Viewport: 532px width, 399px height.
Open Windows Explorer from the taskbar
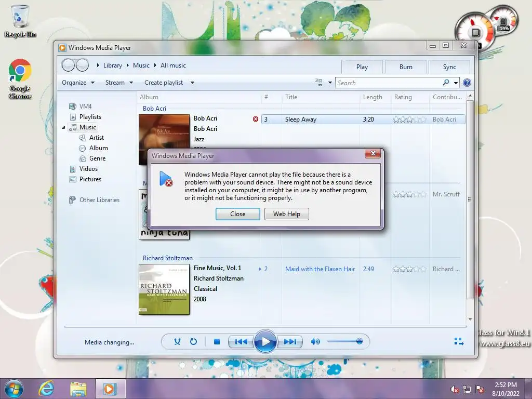coord(78,389)
